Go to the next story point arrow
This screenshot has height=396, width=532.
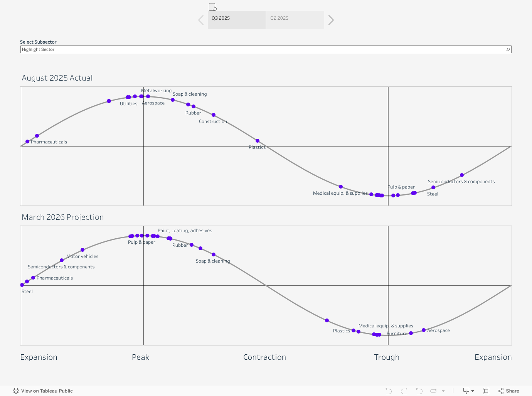[331, 20]
